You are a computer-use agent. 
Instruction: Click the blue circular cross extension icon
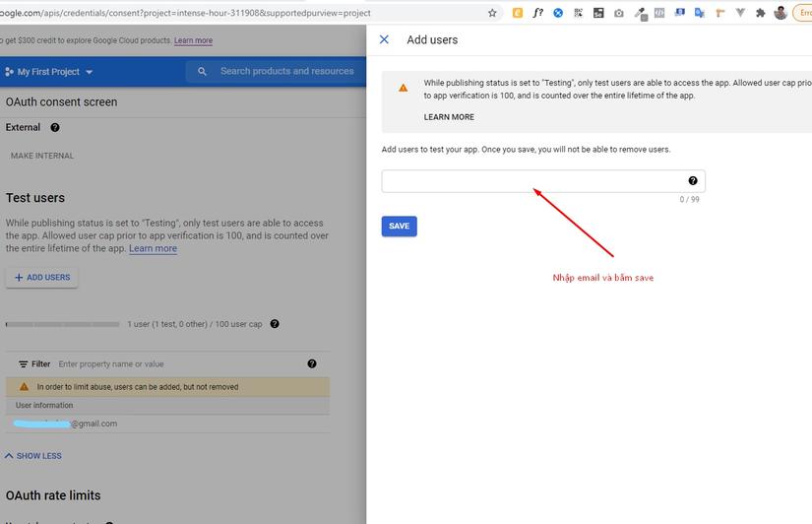coord(558,13)
